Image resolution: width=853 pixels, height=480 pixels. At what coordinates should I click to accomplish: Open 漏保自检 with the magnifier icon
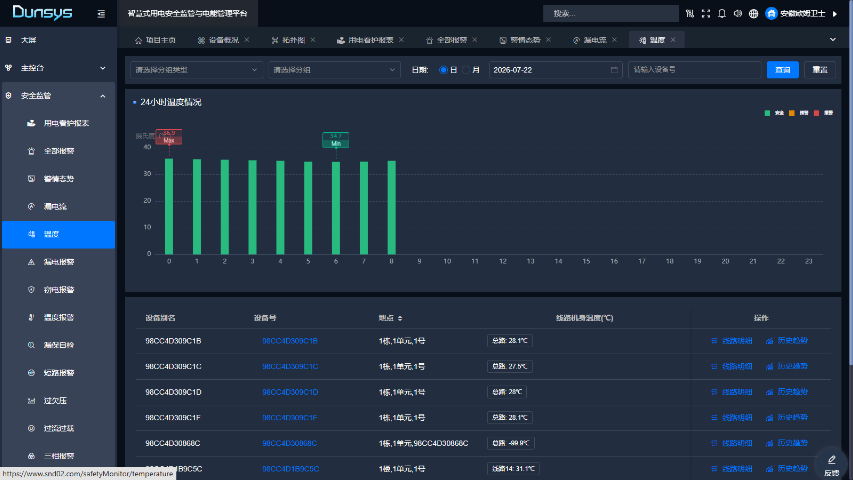58,346
